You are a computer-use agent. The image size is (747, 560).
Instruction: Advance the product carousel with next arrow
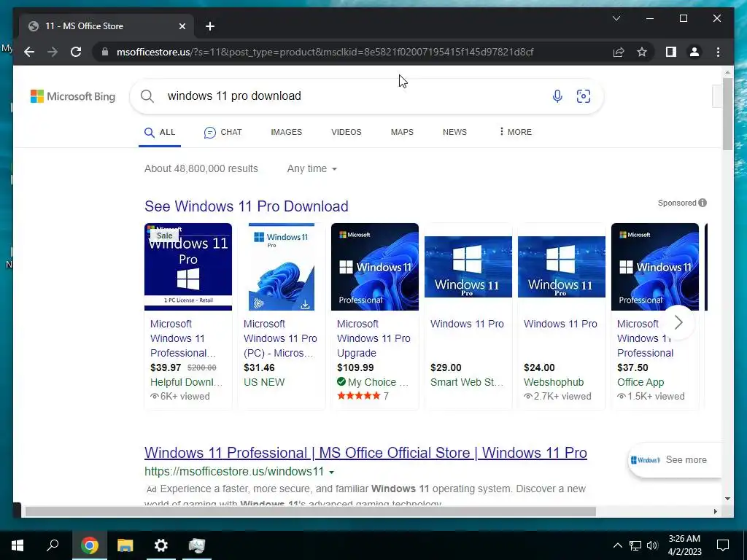point(678,323)
